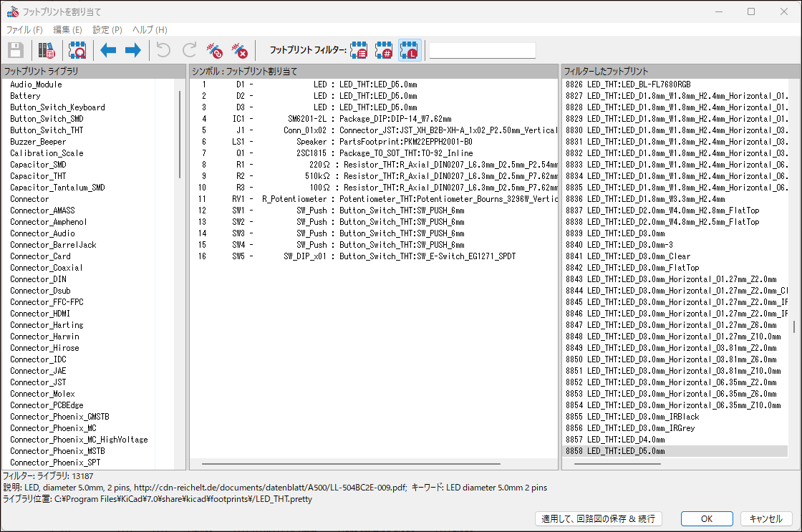Toggle filter by symbol footprint filters
The height and width of the screenshot is (532, 802).
[359, 50]
